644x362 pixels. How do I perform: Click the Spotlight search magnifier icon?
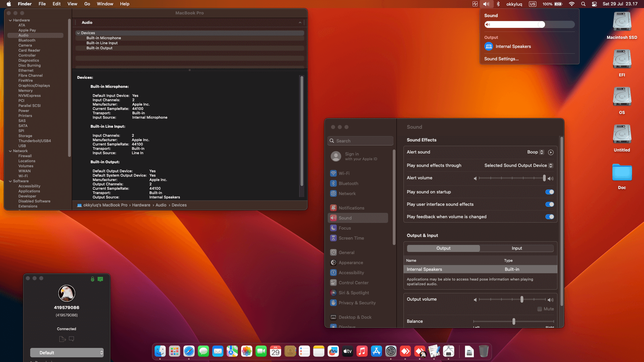coord(583,4)
